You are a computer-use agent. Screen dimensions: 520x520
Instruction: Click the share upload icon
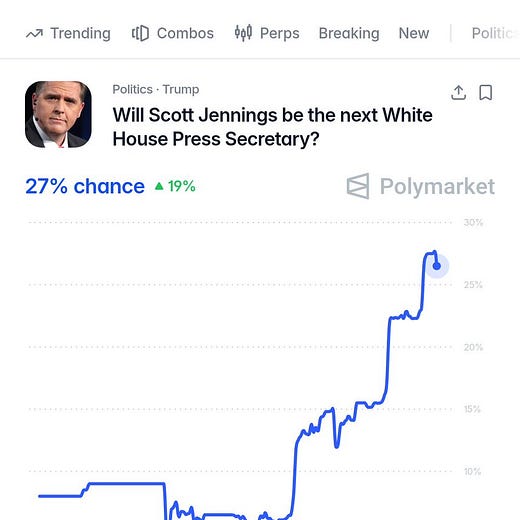coord(458,92)
